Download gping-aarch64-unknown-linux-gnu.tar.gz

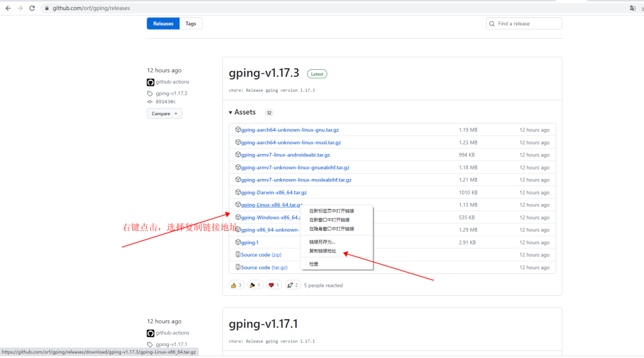290,130
